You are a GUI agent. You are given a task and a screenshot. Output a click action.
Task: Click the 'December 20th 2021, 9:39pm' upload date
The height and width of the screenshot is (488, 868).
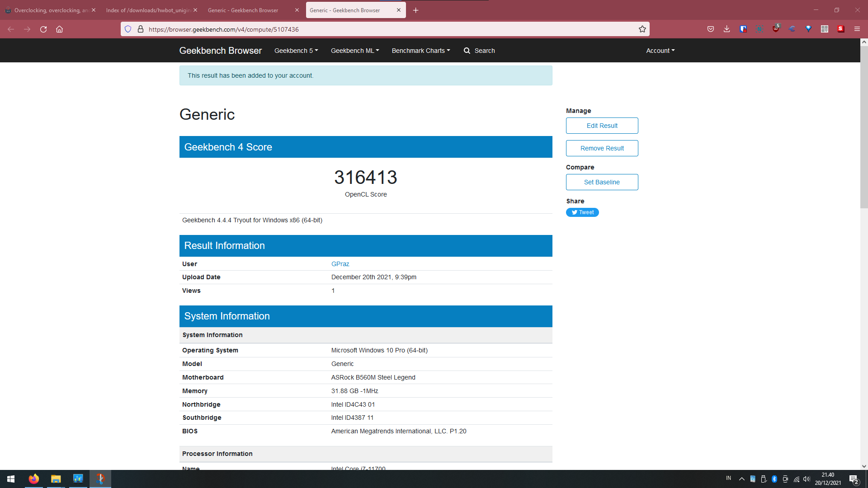tap(374, 277)
